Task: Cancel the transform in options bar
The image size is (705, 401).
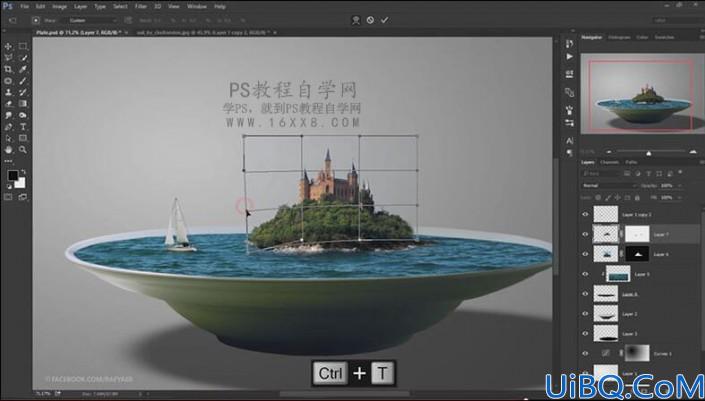Action: coord(370,20)
